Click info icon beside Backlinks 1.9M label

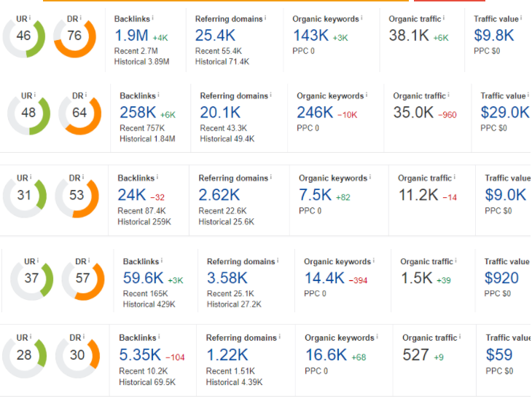click(153, 17)
